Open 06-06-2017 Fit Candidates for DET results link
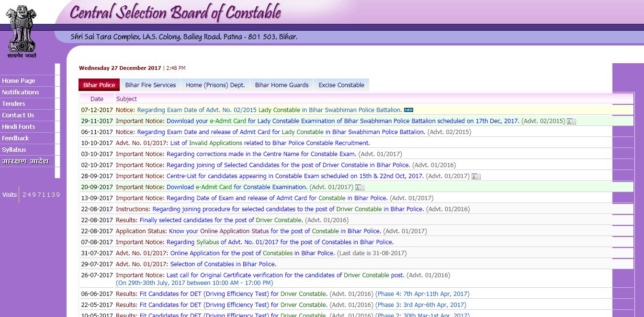The width and height of the screenshot is (644, 317). pos(234,294)
